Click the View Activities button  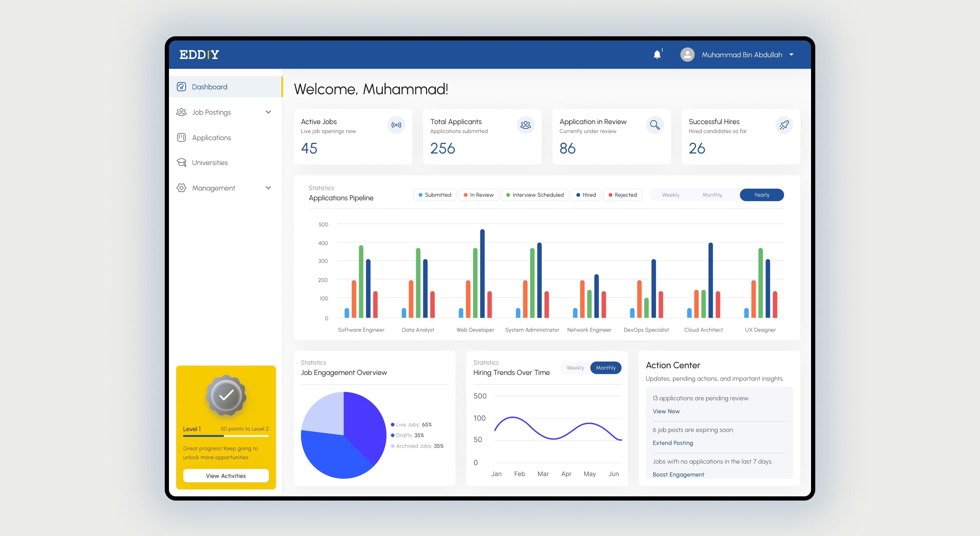tap(226, 476)
